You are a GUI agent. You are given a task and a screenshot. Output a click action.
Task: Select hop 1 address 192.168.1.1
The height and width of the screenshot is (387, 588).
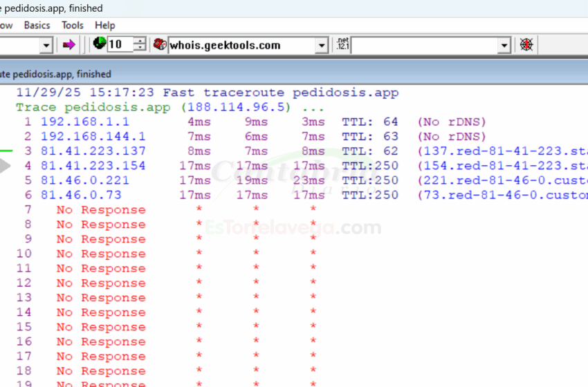pos(84,122)
